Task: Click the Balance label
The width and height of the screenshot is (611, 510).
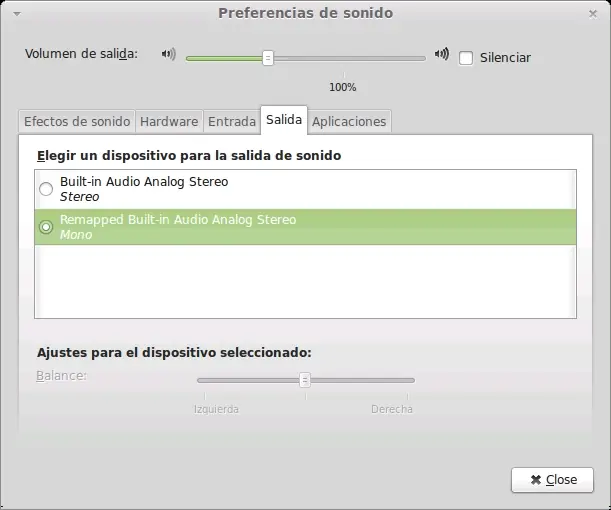Action: pyautogui.click(x=61, y=376)
